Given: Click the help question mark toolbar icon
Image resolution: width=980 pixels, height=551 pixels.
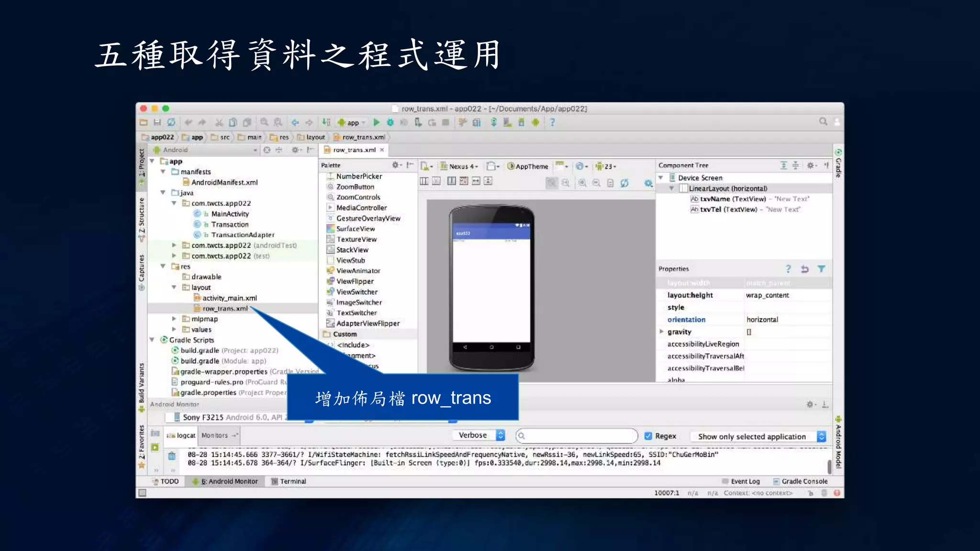Looking at the screenshot, I should coord(552,122).
